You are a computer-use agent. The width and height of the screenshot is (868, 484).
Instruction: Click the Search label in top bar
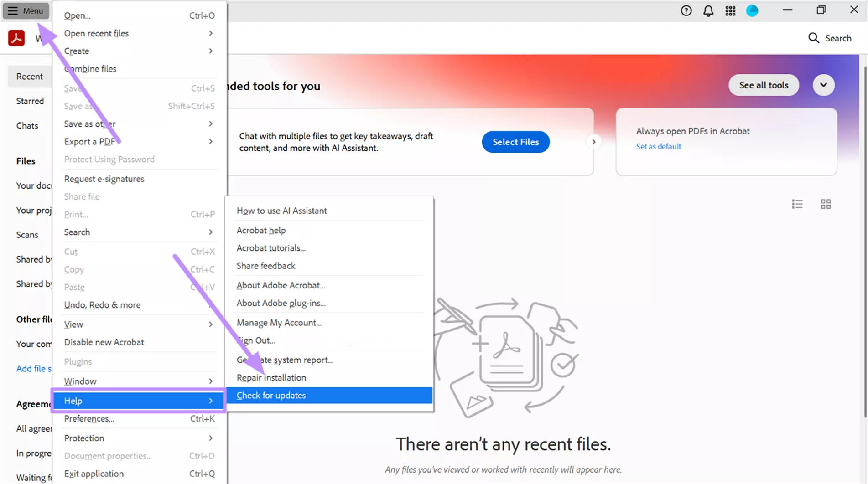[838, 38]
